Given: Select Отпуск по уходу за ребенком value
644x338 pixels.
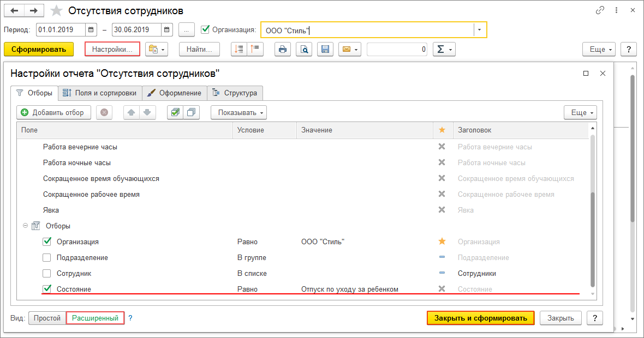Looking at the screenshot, I should 349,289.
